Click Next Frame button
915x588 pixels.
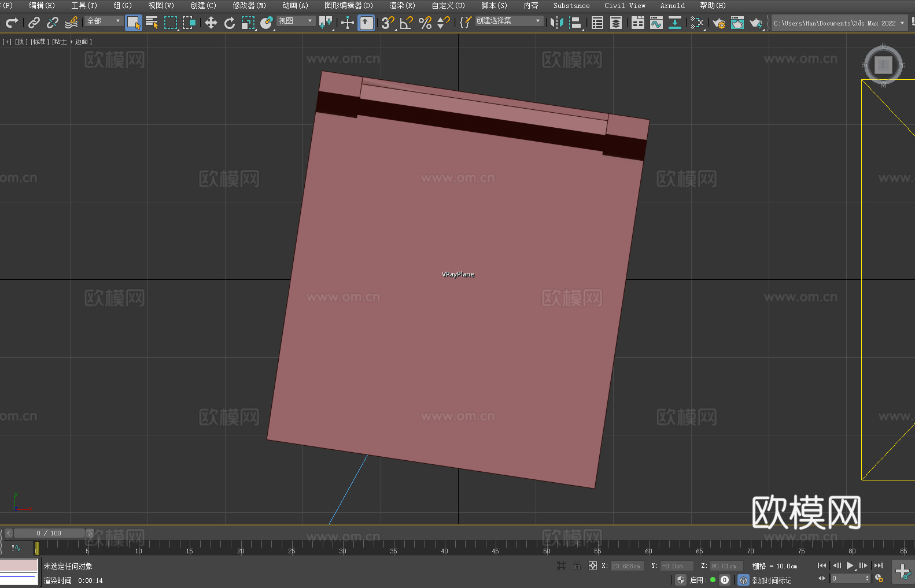coord(864,565)
